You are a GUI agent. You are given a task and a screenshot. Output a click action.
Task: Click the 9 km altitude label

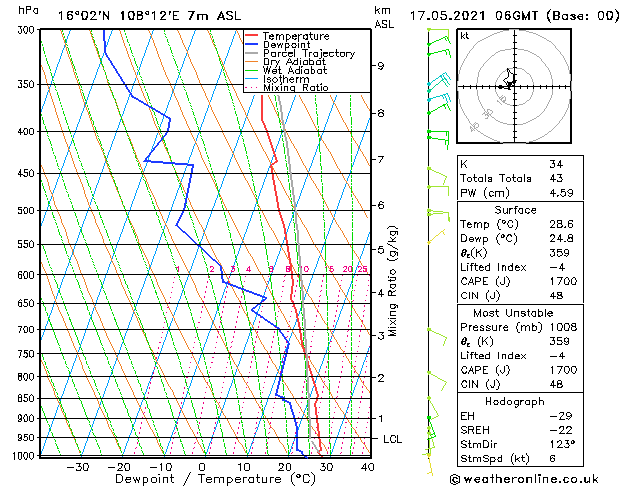[381, 66]
